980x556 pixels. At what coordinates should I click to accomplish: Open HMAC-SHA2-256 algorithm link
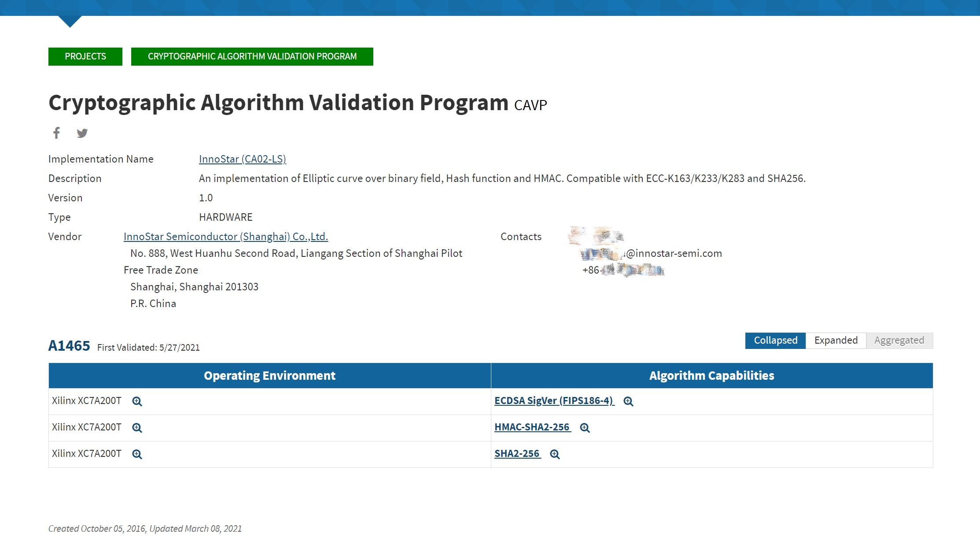click(x=532, y=427)
